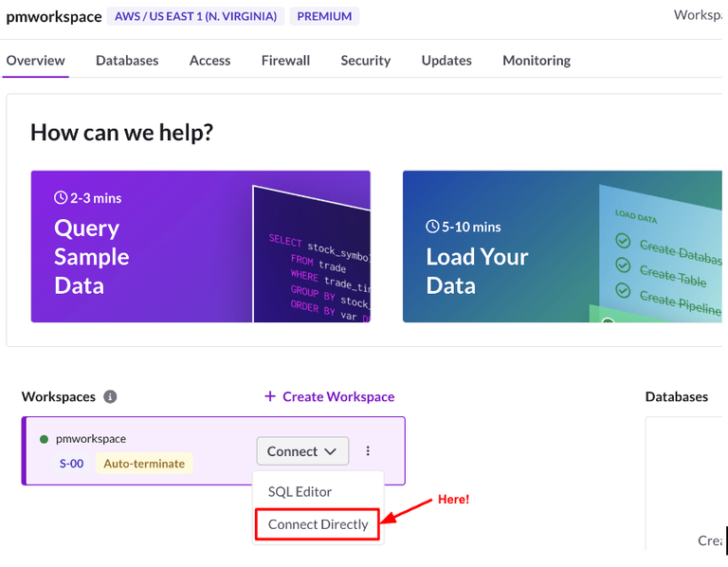Click the Workspaces info icon
Viewport: 728px width, 567px height.
(110, 397)
